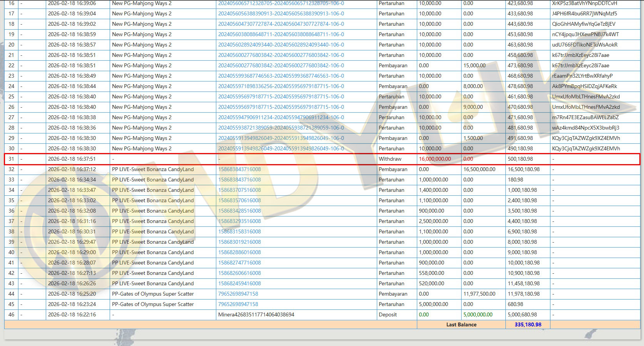Click the Last Balance value 335,180.98
Viewport: 644px width, 346px height.
coord(528,324)
